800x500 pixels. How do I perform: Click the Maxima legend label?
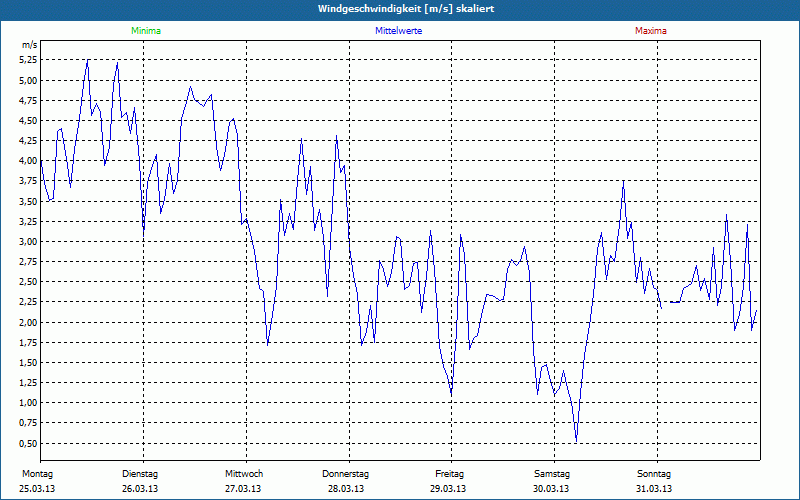pos(651,31)
